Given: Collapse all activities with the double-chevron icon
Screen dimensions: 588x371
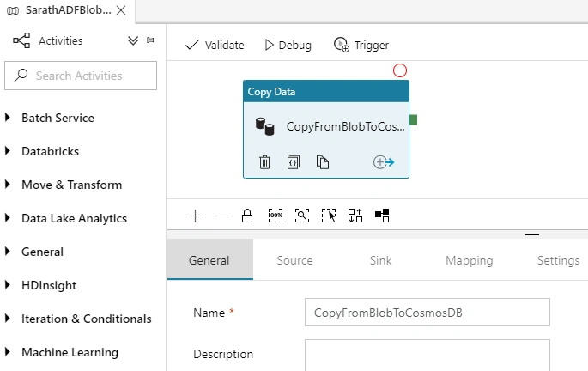Looking at the screenshot, I should coord(133,40).
